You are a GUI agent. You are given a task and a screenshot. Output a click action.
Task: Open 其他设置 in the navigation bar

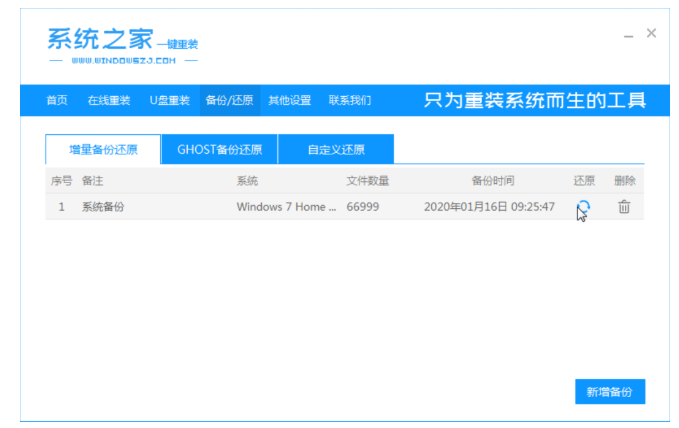coord(289,101)
